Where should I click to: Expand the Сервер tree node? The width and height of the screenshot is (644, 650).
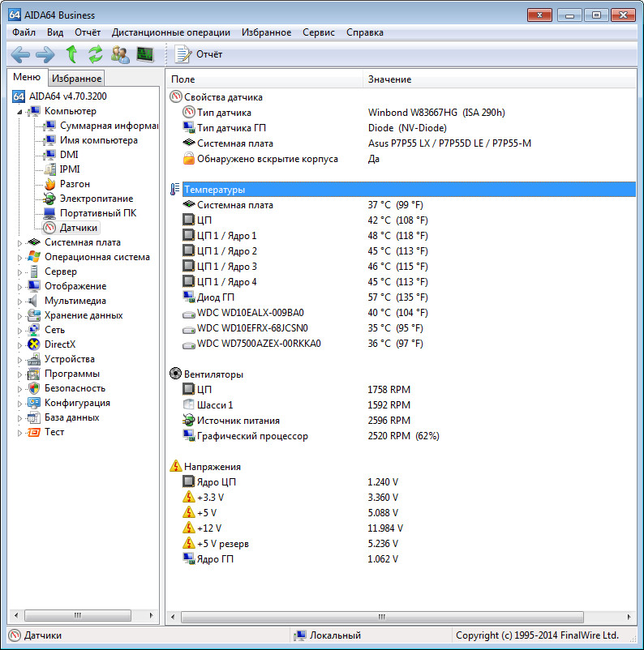pyautogui.click(x=19, y=272)
